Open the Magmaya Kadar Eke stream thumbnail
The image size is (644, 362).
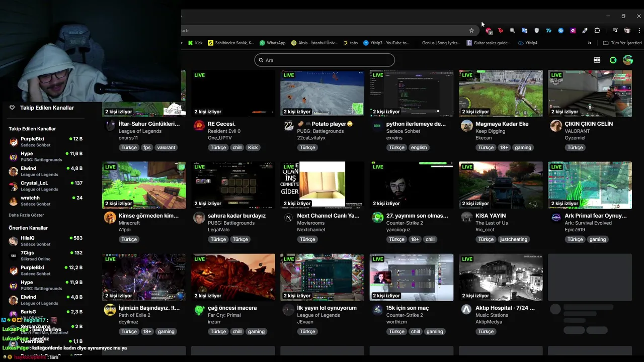pyautogui.click(x=501, y=94)
